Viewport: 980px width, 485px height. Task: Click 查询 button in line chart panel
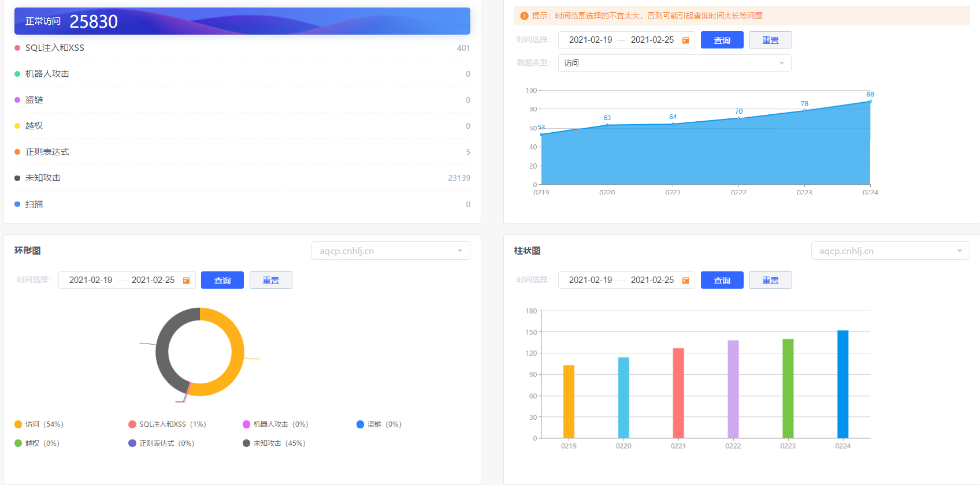coord(722,40)
